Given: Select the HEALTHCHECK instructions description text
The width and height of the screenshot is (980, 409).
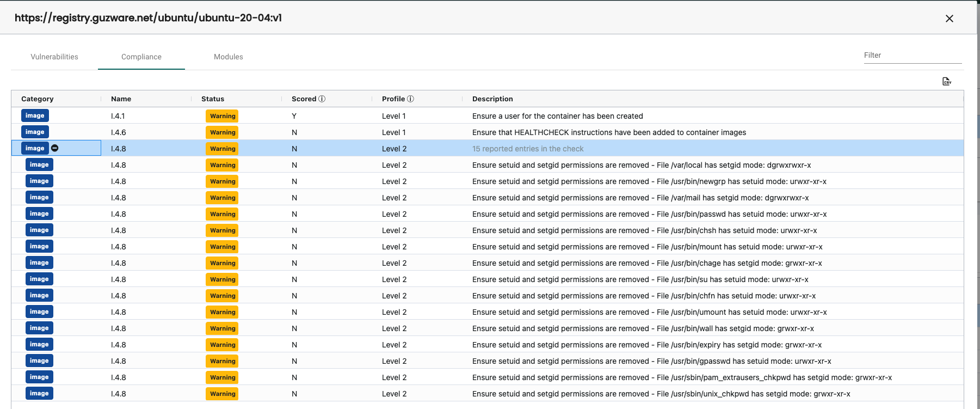Looking at the screenshot, I should pos(609,132).
